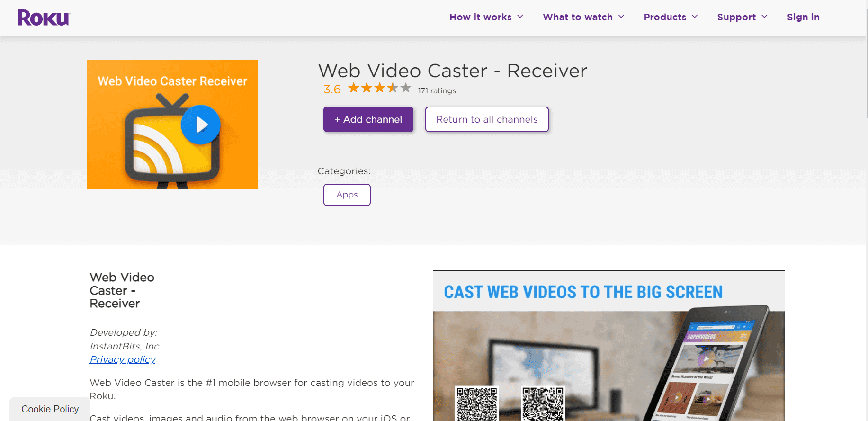The height and width of the screenshot is (421, 868).
Task: Open the Support menu
Action: tap(736, 17)
